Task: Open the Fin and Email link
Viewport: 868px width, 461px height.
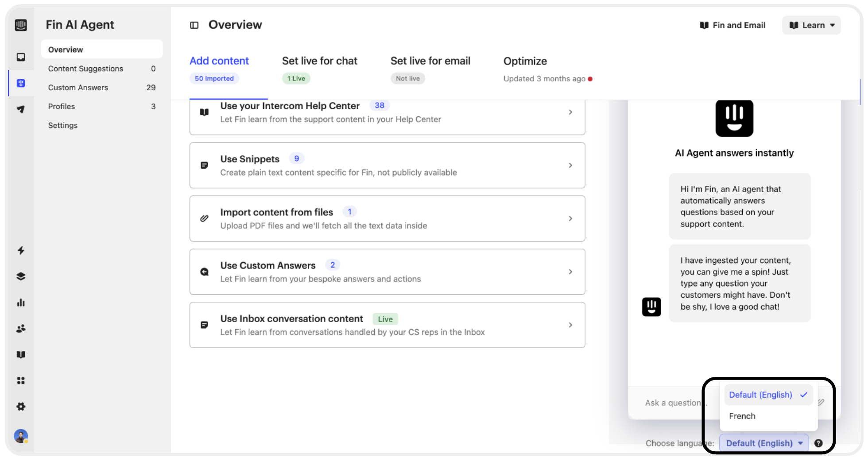Action: [x=732, y=25]
